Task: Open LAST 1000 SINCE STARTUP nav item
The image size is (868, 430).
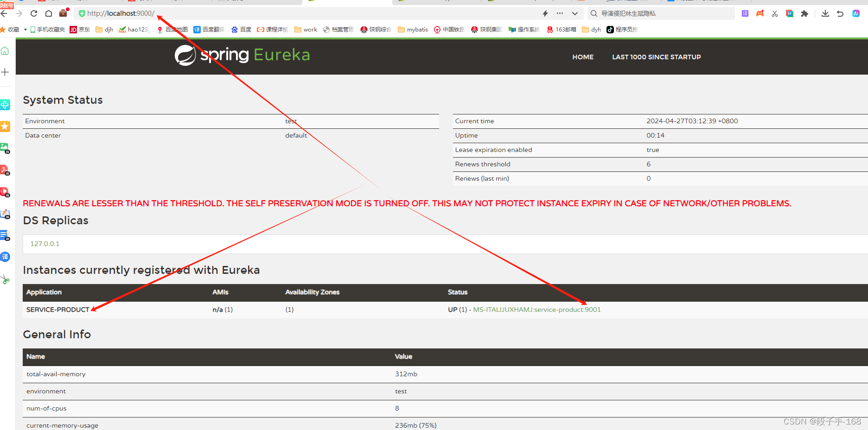Action: coord(657,57)
